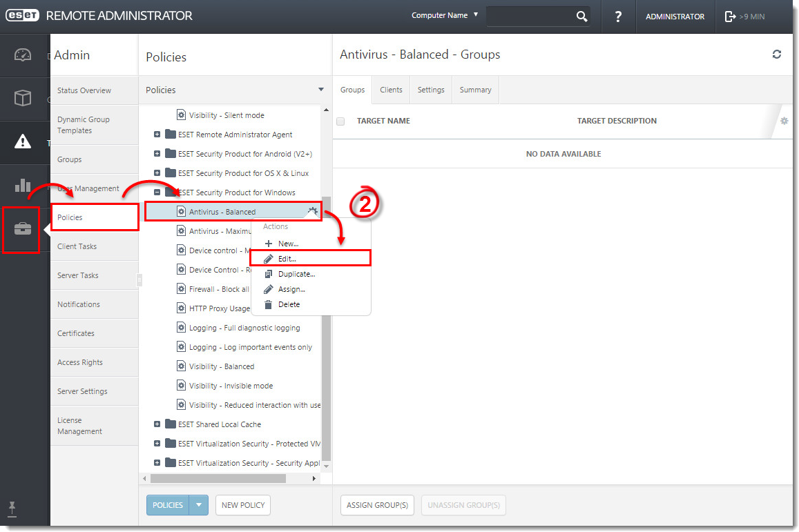Image resolution: width=799 pixels, height=532 pixels.
Task: Click the search magnifier icon
Action: point(581,17)
